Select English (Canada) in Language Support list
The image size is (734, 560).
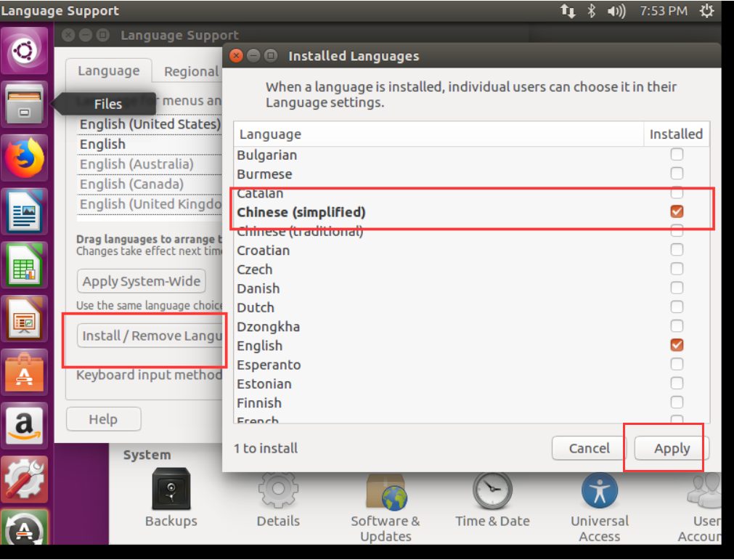click(150, 184)
